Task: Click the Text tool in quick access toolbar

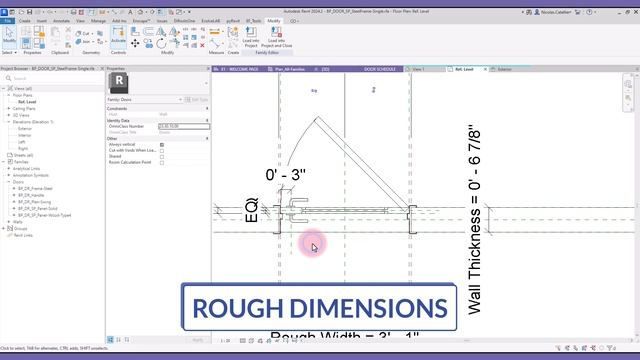Action: click(x=130, y=12)
